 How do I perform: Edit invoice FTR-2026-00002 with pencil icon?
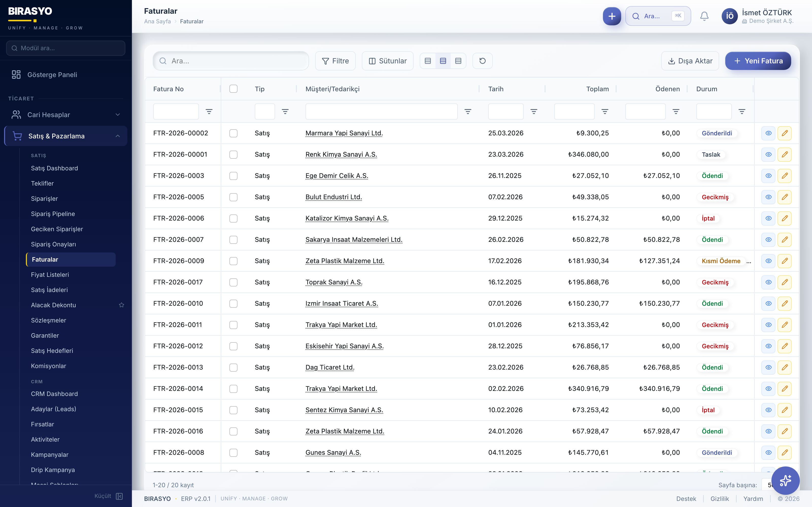785,133
